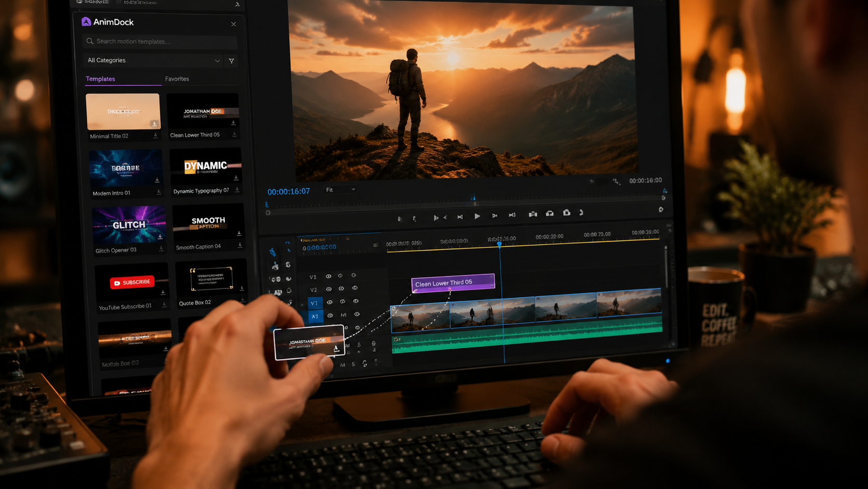
Task: Open the Fit zoom level dropdown
Action: click(x=341, y=190)
